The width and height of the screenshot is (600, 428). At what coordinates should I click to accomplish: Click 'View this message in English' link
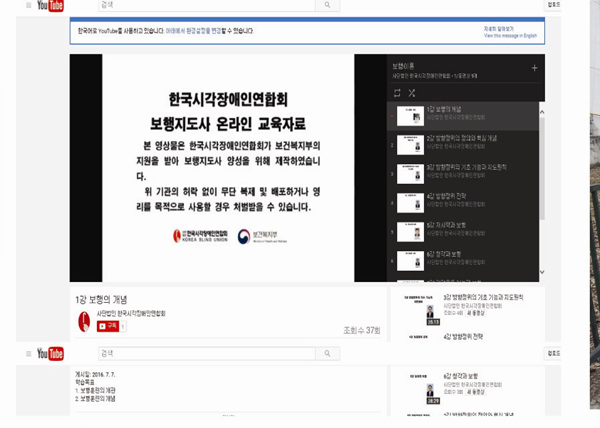pos(510,36)
